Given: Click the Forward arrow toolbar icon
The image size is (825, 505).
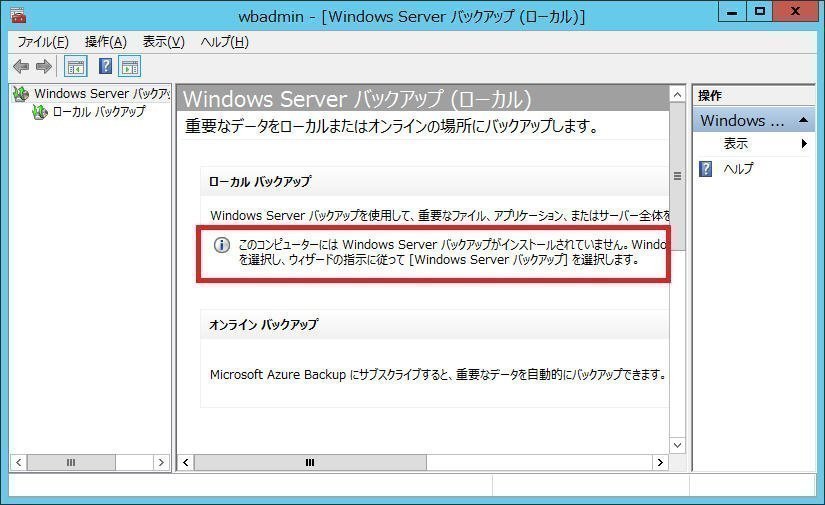Looking at the screenshot, I should tap(44, 66).
